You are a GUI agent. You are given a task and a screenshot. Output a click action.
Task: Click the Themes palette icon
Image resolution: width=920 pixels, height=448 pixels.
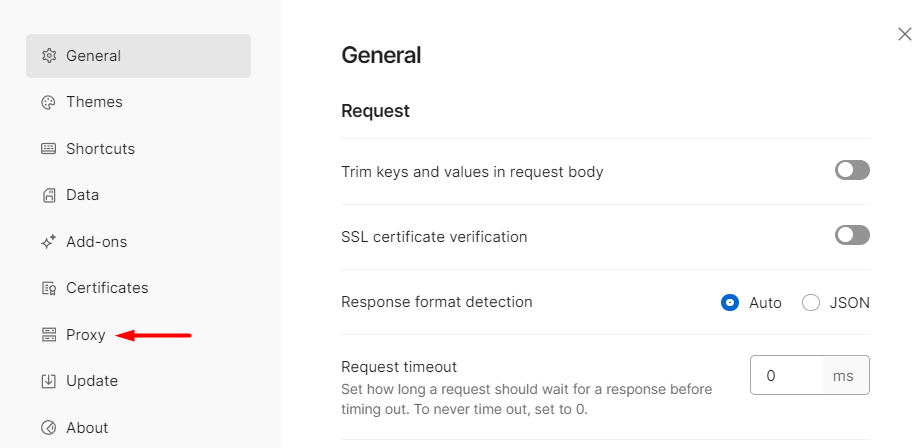(x=49, y=102)
